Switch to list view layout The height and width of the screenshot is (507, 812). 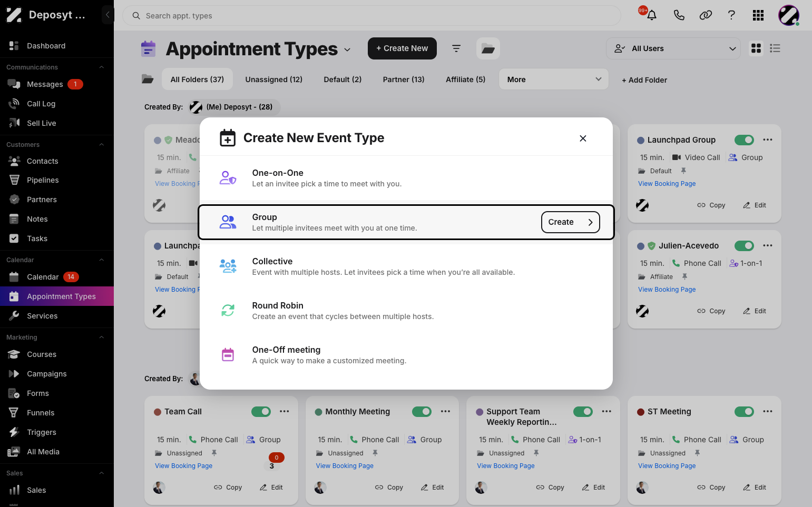[x=775, y=48]
